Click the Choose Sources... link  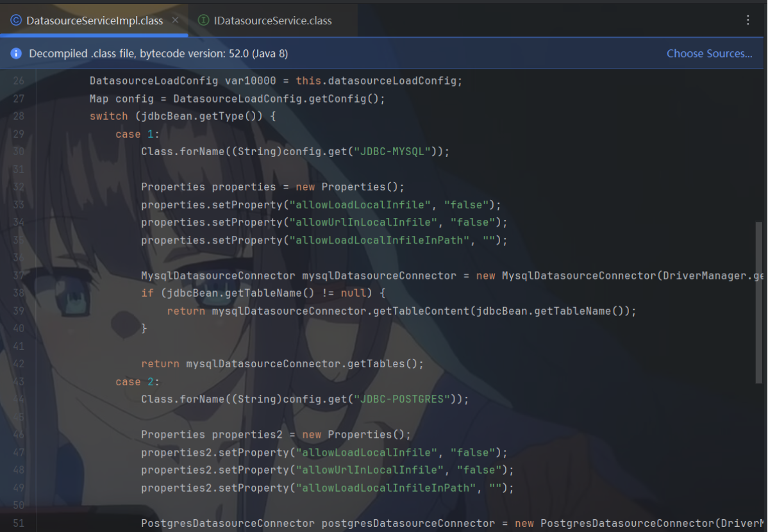click(709, 54)
